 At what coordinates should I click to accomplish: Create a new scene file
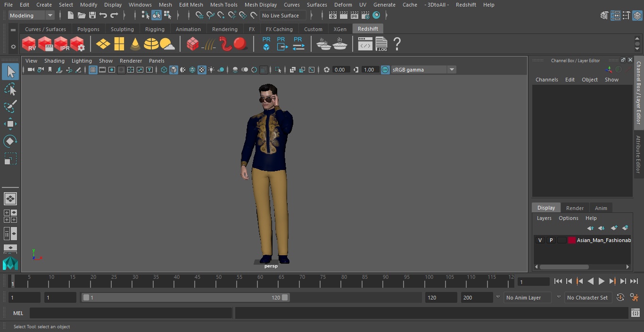(x=70, y=16)
